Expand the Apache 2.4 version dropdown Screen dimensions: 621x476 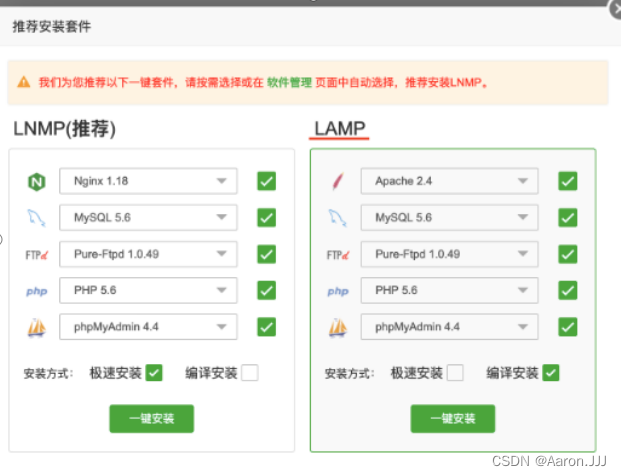[449, 181]
